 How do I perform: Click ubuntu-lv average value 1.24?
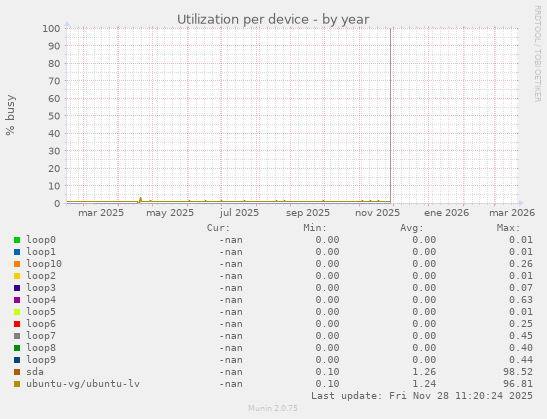pos(424,384)
